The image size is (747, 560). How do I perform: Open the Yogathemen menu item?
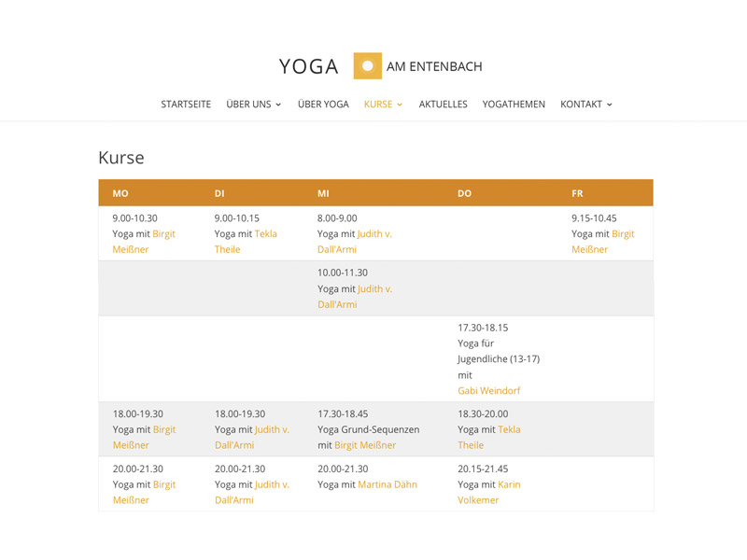pos(514,105)
